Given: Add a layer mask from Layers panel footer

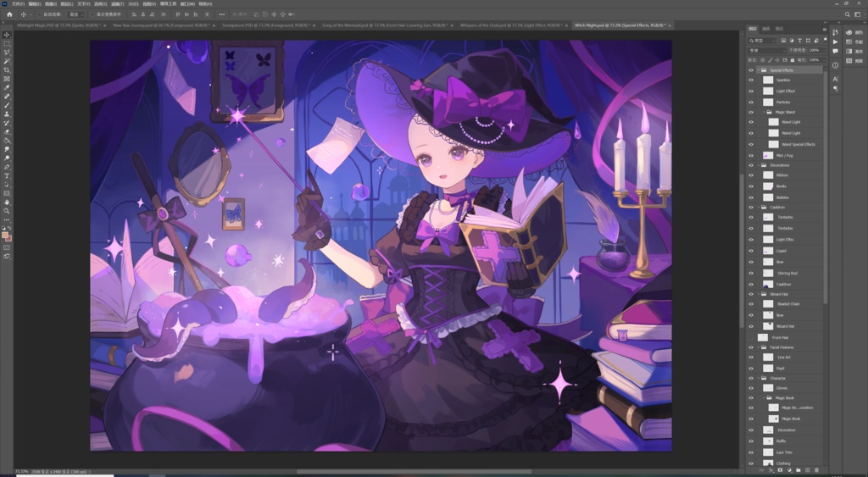Looking at the screenshot, I should [x=780, y=470].
